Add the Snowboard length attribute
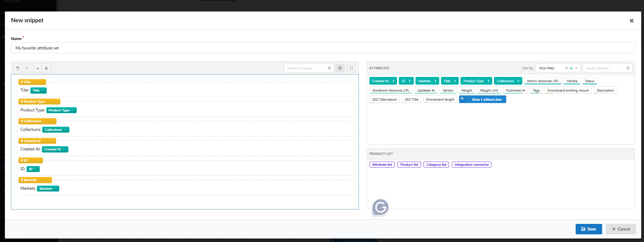 click(x=440, y=100)
